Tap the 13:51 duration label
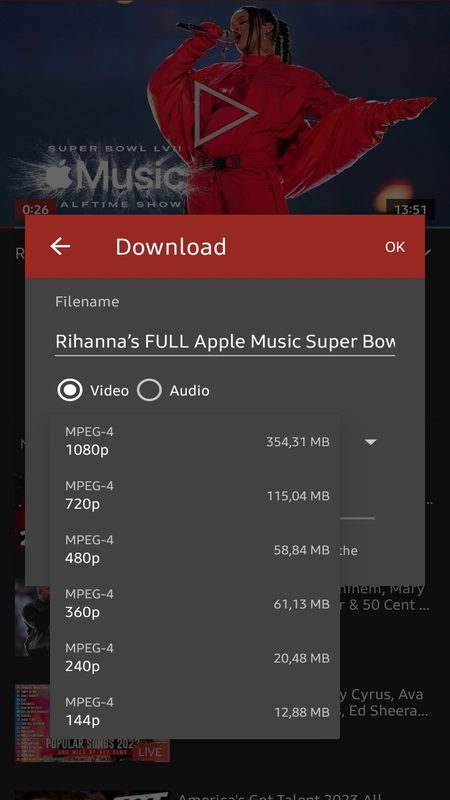The image size is (450, 800). (410, 209)
